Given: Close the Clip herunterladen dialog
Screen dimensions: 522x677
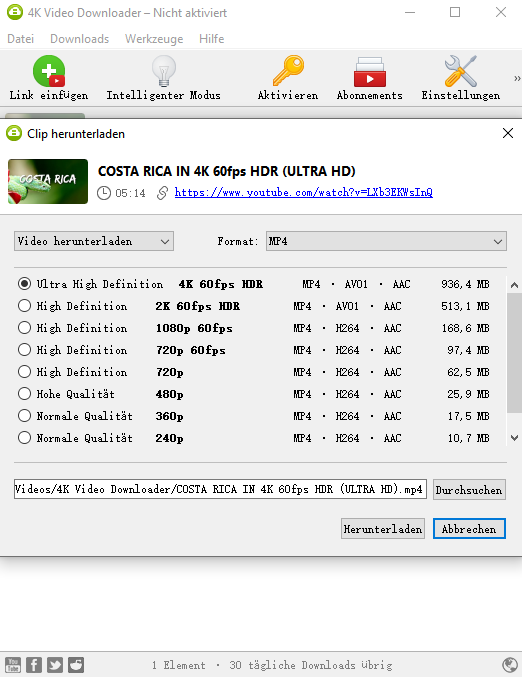Looking at the screenshot, I should [x=508, y=133].
